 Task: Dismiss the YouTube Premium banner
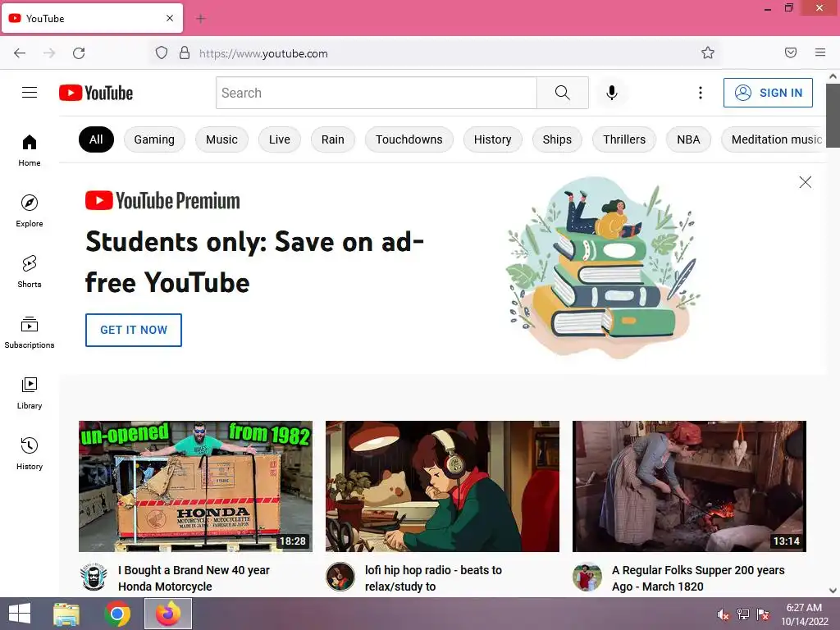[x=806, y=182]
